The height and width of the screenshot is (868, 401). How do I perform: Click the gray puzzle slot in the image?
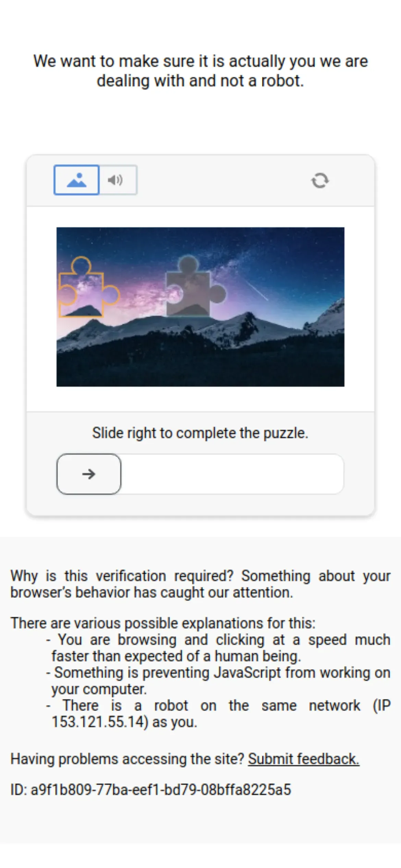(196, 287)
